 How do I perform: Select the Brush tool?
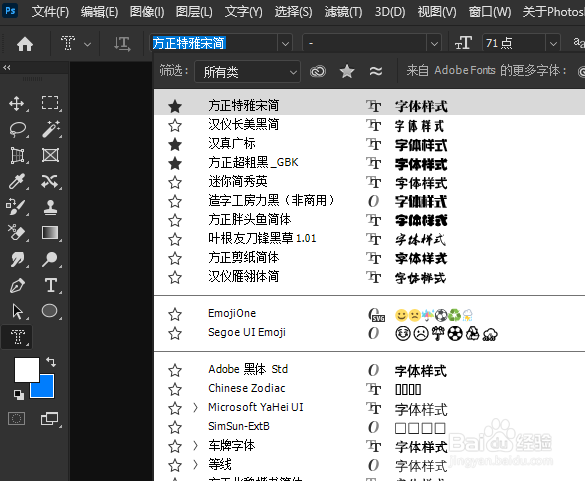pos(16,207)
